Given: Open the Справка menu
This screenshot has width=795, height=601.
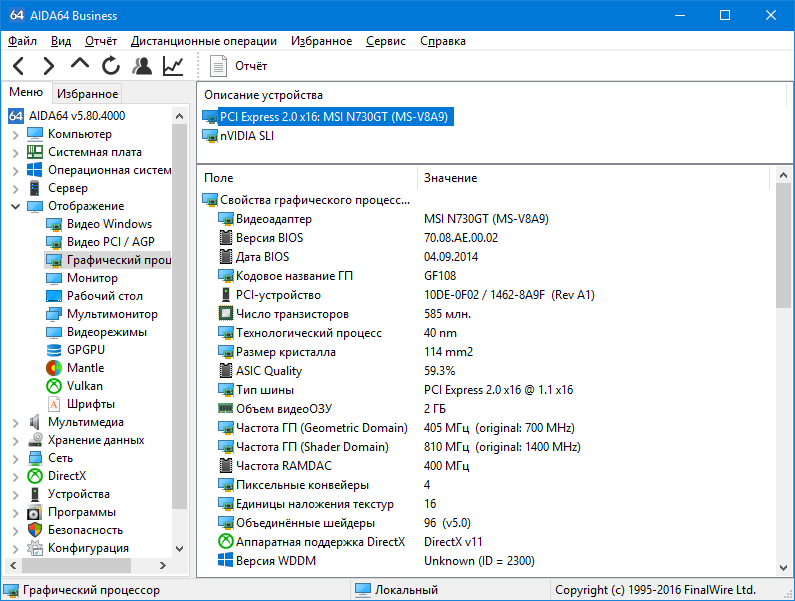Looking at the screenshot, I should tap(443, 41).
